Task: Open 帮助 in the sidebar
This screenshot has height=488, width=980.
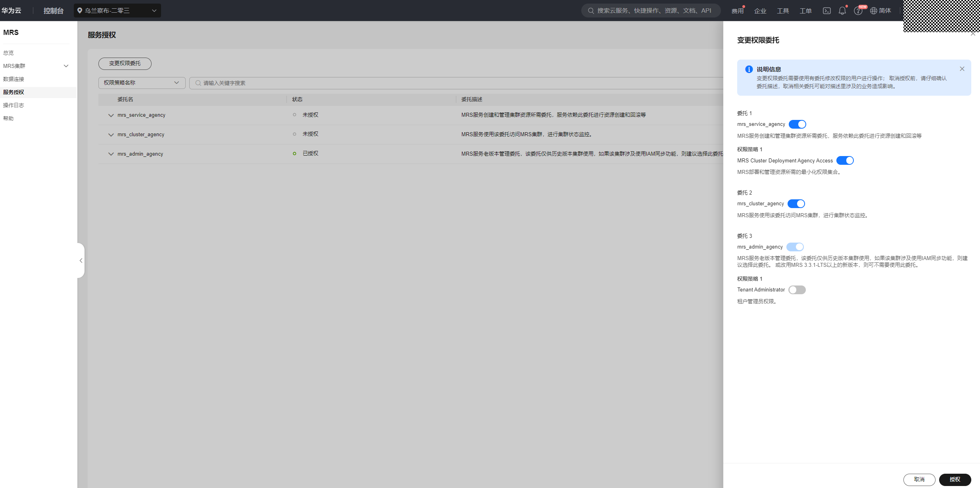Action: (x=8, y=118)
